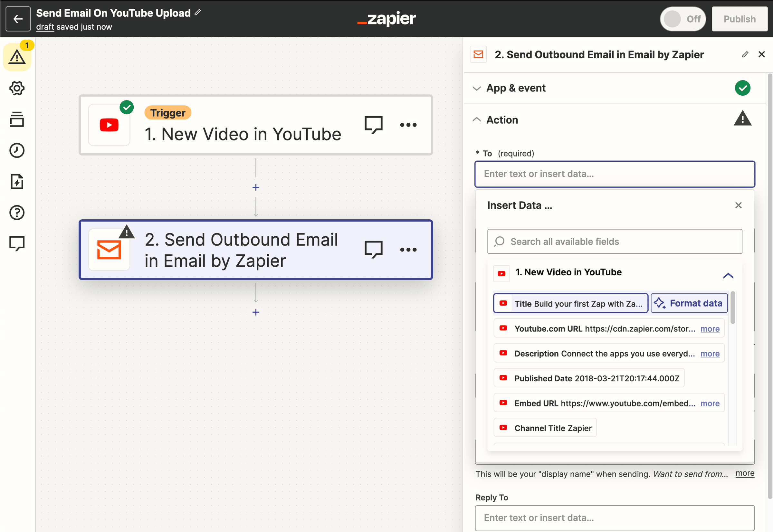This screenshot has width=773, height=532.
Task: Open the versions stack icon in sidebar
Action: (17, 119)
